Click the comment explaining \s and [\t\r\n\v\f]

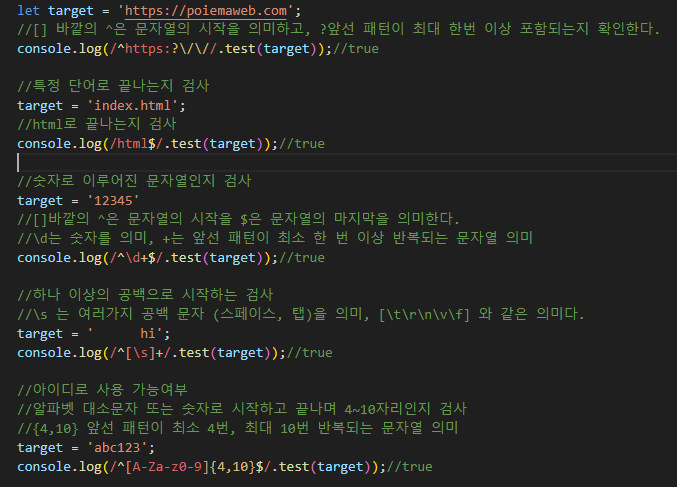pyautogui.click(x=301, y=314)
